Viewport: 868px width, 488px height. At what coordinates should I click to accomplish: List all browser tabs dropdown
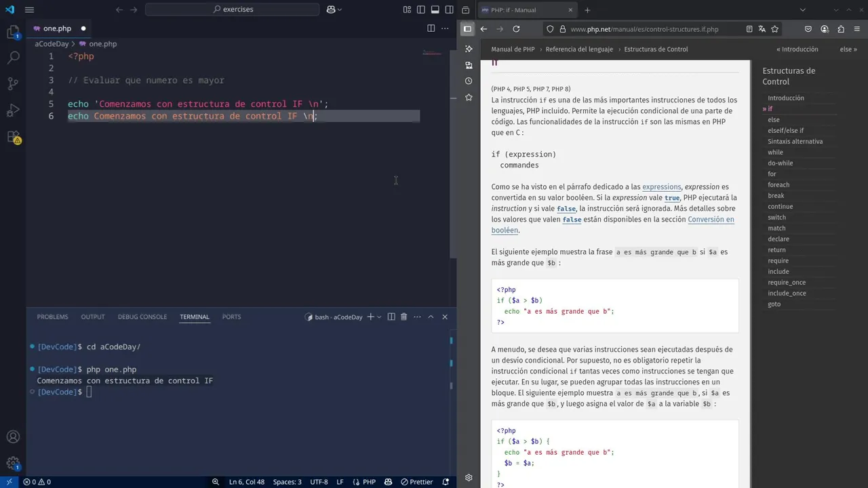pos(803,10)
